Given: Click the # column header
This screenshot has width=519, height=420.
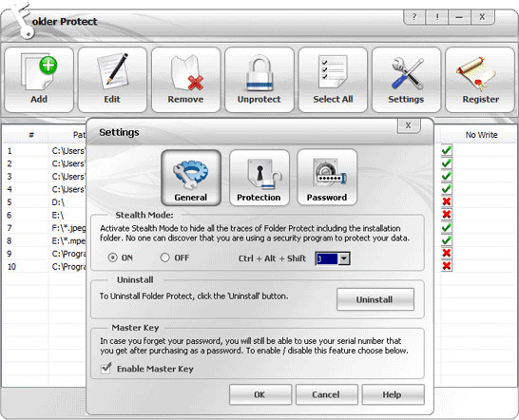Looking at the screenshot, I should [x=31, y=135].
